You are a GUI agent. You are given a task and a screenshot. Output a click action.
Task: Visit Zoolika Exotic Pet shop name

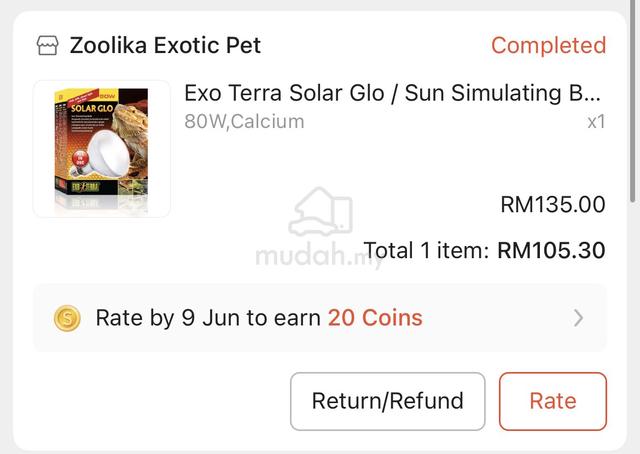[165, 45]
